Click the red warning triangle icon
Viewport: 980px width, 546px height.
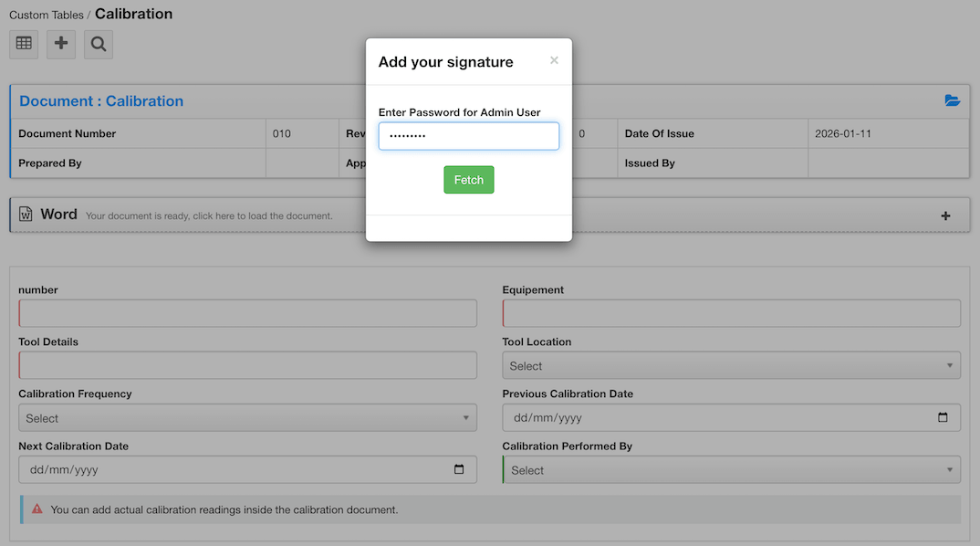coord(37,509)
